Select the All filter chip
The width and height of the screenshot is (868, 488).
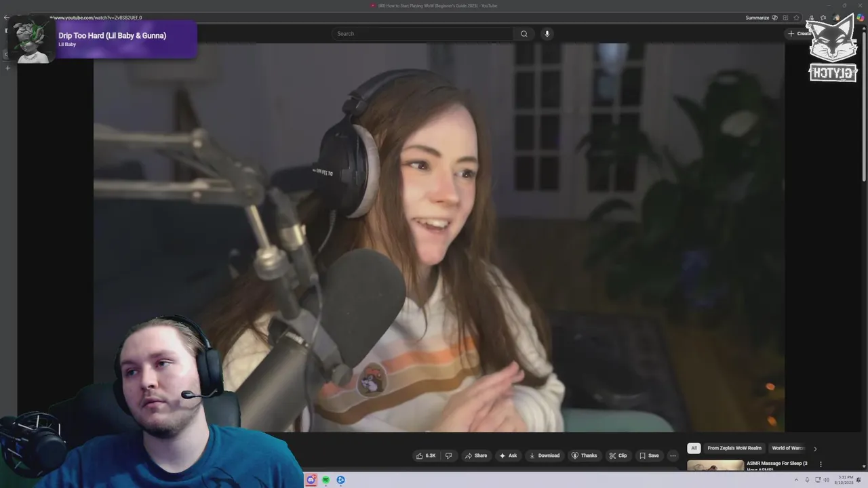pyautogui.click(x=694, y=448)
